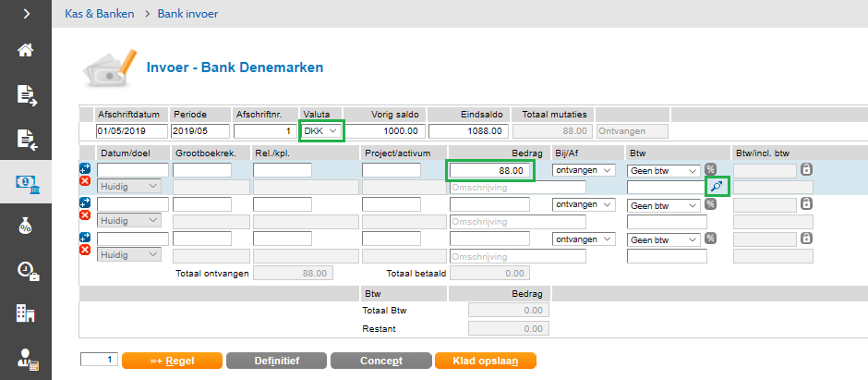The width and height of the screenshot is (868, 380).
Task: Toggle the lock on third row Btw amount
Action: (x=806, y=239)
